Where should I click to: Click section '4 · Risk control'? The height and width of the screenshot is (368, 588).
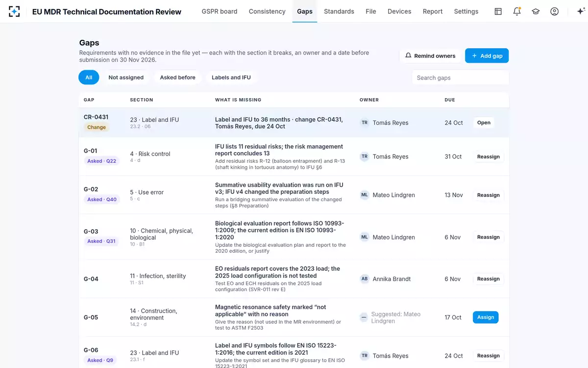(150, 154)
